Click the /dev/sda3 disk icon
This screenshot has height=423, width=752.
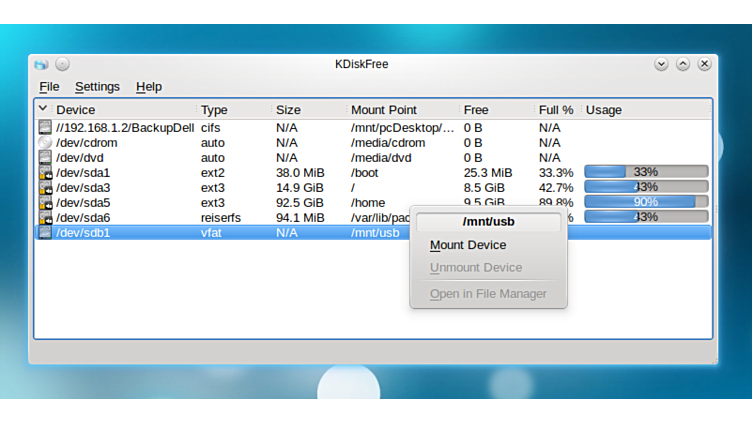pyautogui.click(x=44, y=188)
